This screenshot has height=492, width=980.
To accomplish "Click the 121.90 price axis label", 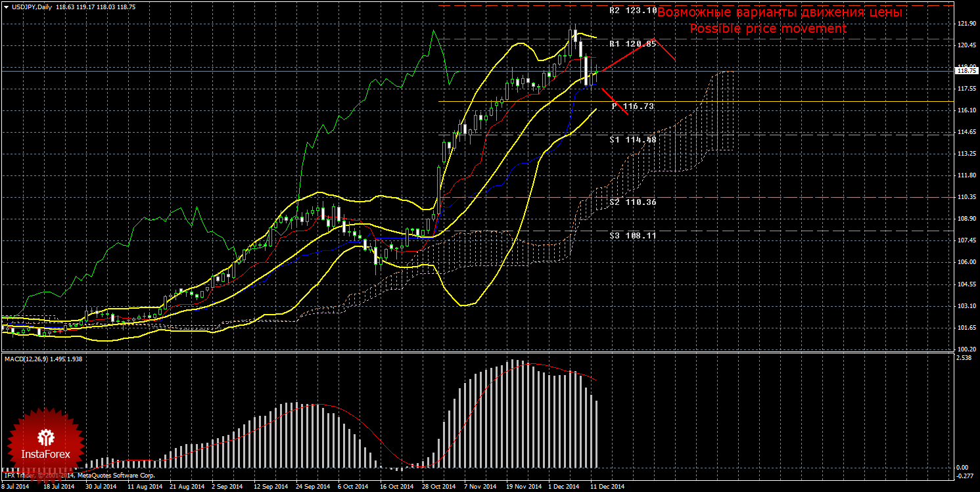I will tap(965, 24).
